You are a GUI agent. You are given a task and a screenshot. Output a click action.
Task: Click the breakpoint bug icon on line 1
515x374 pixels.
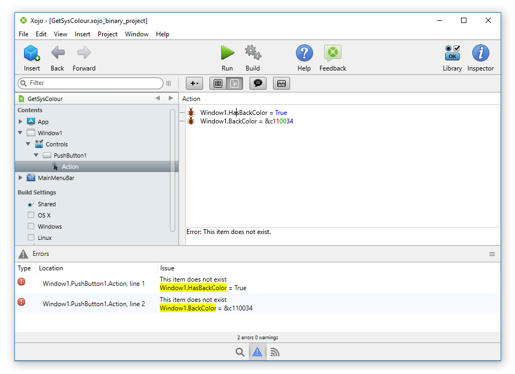point(191,112)
